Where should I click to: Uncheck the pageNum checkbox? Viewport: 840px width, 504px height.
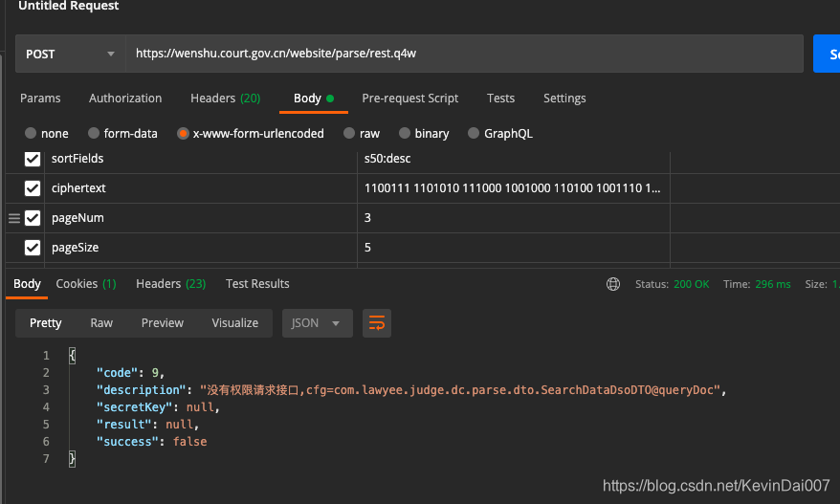[x=33, y=218]
